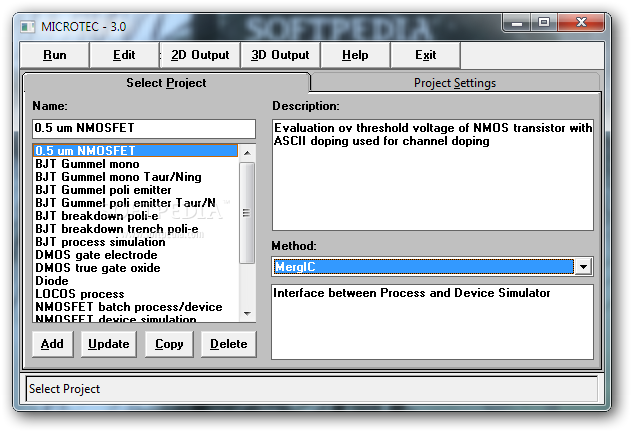
Task: Select the LOCOS process project
Action: coord(136,294)
